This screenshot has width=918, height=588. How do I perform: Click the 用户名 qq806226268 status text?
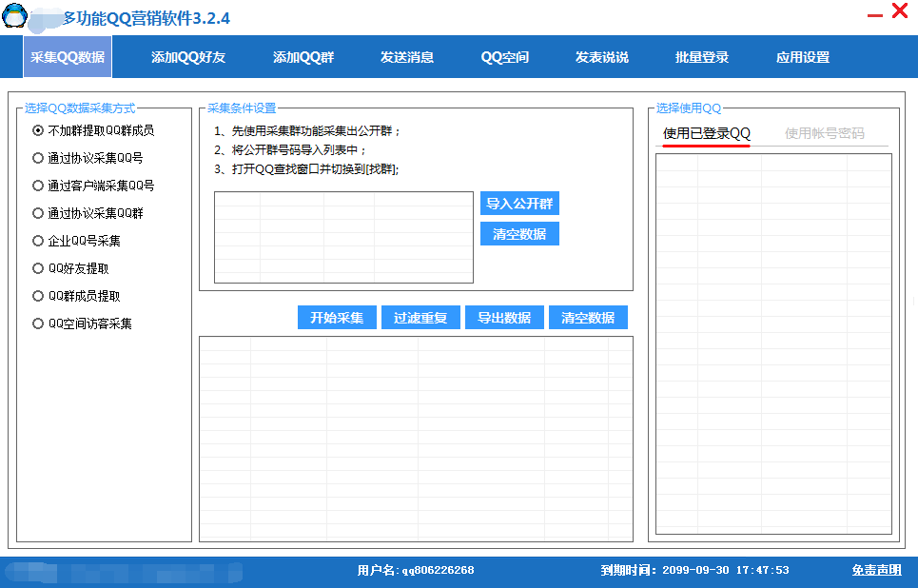(416, 570)
